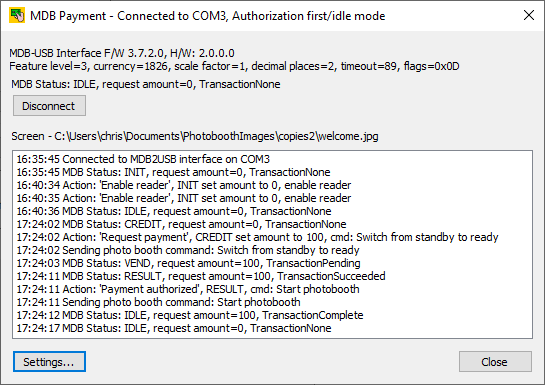Screen dimensions: 545x385
Task: Select the last 17:24:17 IDLE log entry
Action: coord(174,328)
